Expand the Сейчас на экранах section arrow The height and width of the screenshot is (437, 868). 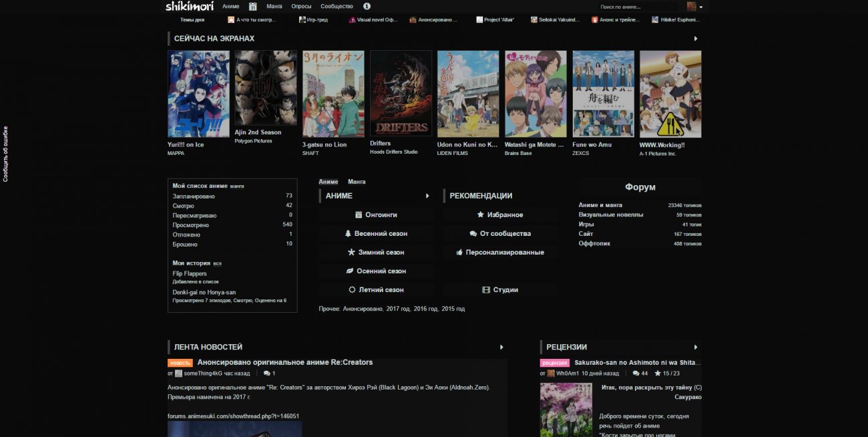click(x=696, y=39)
